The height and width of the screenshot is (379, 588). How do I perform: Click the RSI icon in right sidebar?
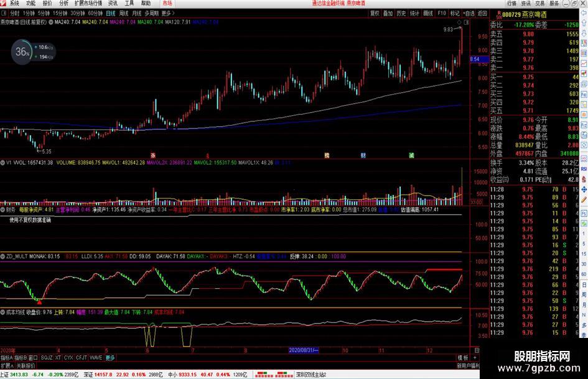584,169
